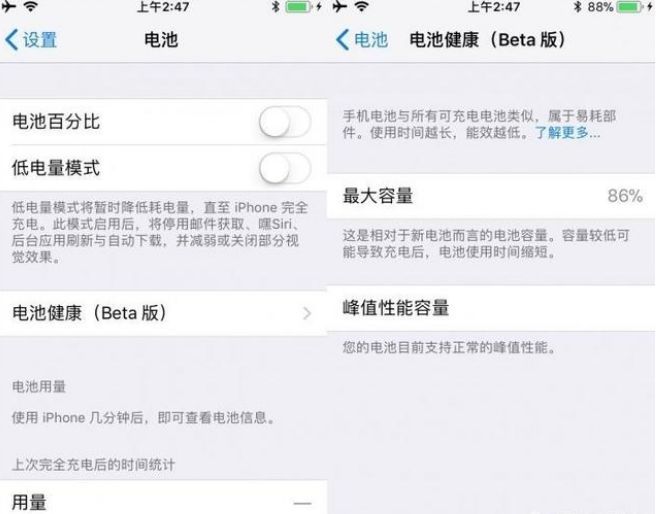Tap the Wi-Fi icon in left status bar

click(x=30, y=6)
